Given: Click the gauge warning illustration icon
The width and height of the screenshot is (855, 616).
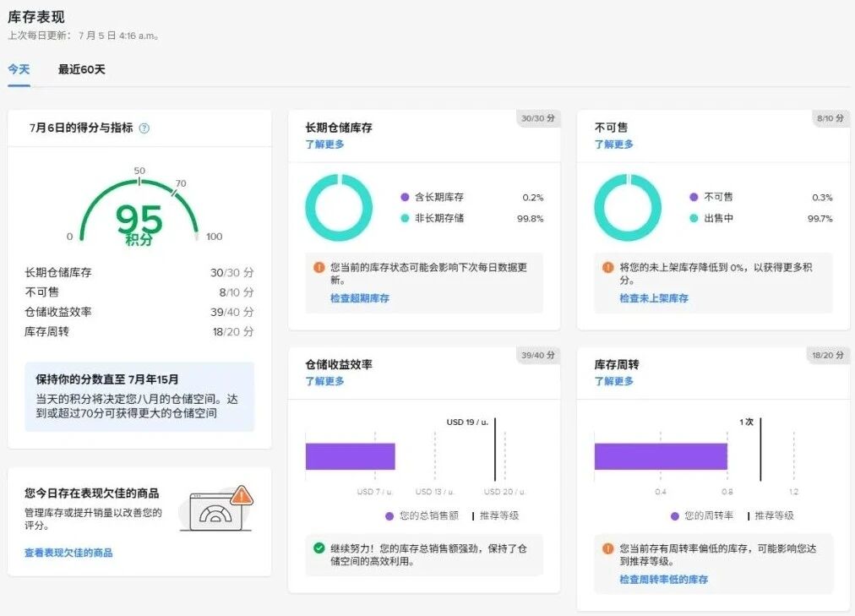Looking at the screenshot, I should click(x=217, y=508).
